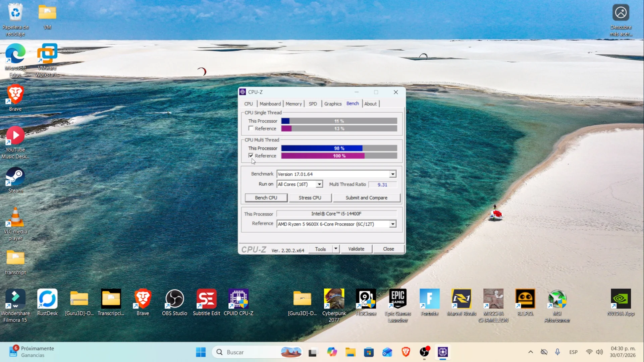Click the Validate button
Screen dimensions: 644x362
356,249
